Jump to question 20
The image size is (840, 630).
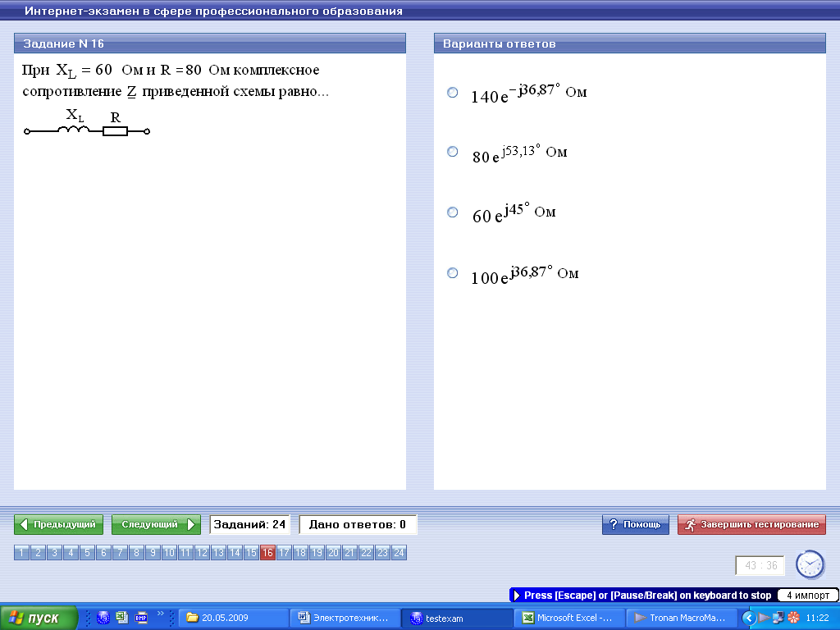(x=333, y=552)
